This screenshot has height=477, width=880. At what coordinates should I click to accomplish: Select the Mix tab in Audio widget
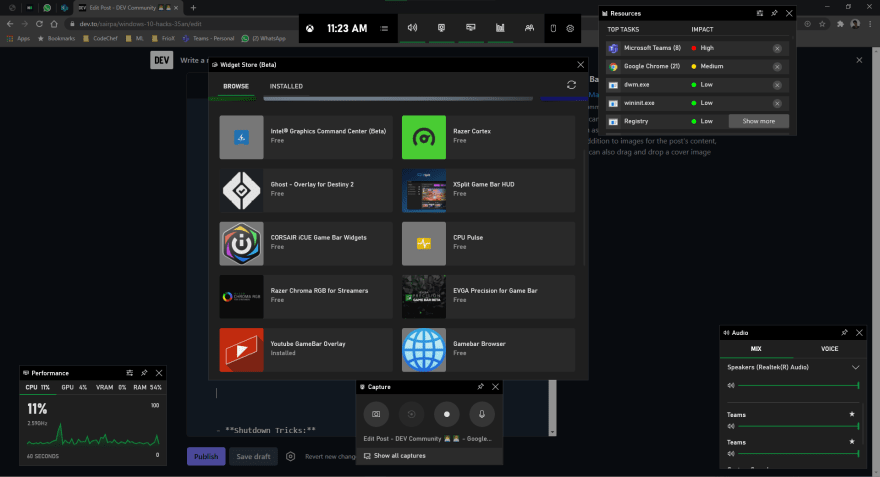point(756,349)
